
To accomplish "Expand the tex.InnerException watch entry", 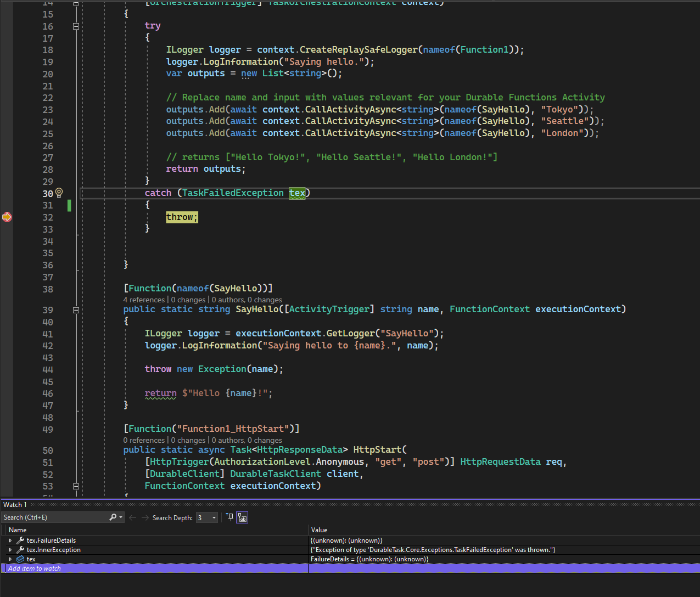I will tap(10, 549).
